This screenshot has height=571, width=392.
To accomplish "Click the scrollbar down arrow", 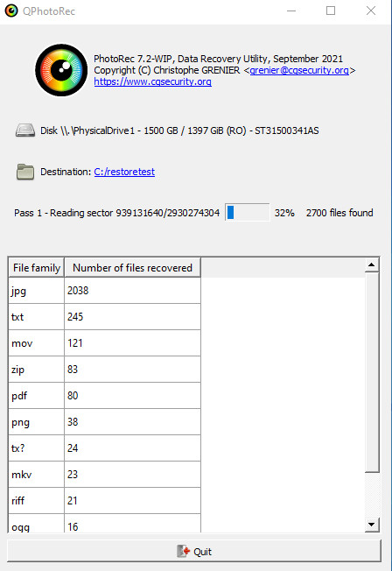I will [x=372, y=525].
